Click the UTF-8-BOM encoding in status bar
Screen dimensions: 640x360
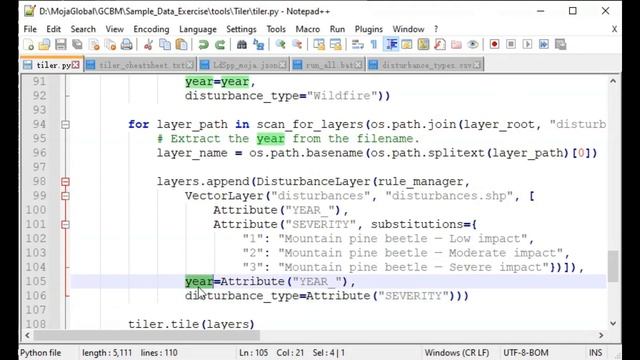(526, 353)
